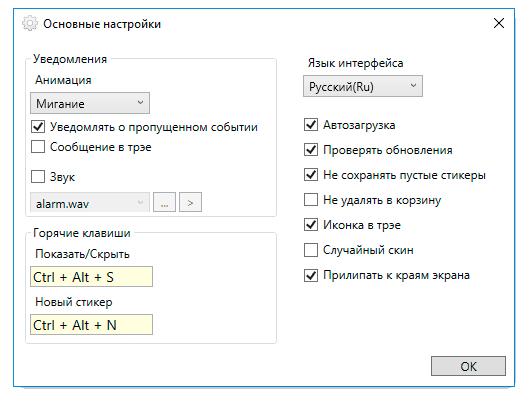Expand the alarm.wav sound dropdown
Image resolution: width=524 pixels, height=397 pixels.
tap(90, 202)
